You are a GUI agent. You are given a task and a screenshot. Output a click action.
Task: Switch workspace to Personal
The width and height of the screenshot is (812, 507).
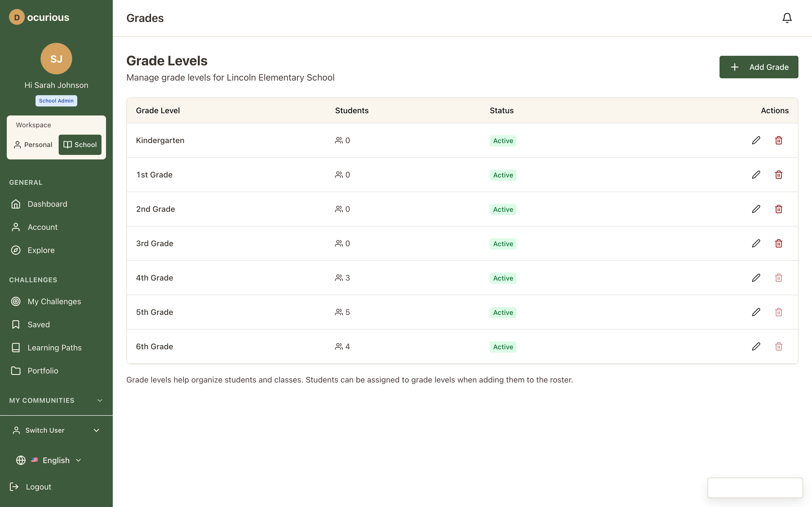tap(33, 144)
